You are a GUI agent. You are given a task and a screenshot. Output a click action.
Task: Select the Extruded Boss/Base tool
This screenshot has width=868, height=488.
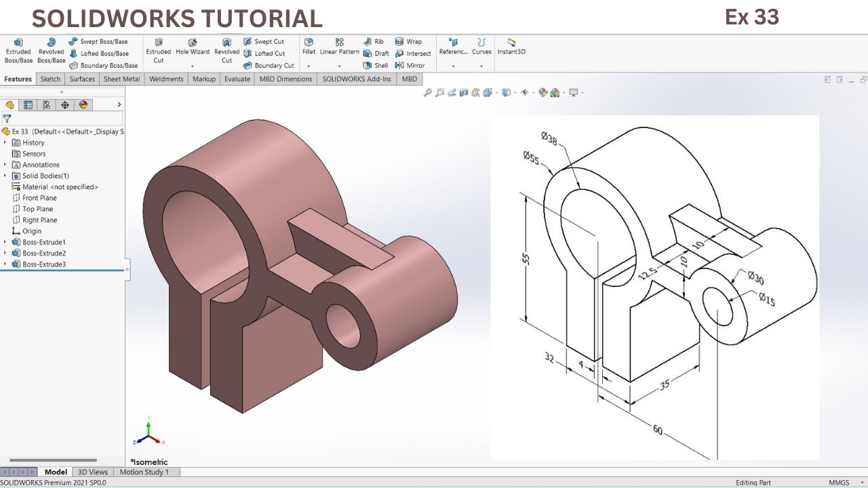(18, 52)
